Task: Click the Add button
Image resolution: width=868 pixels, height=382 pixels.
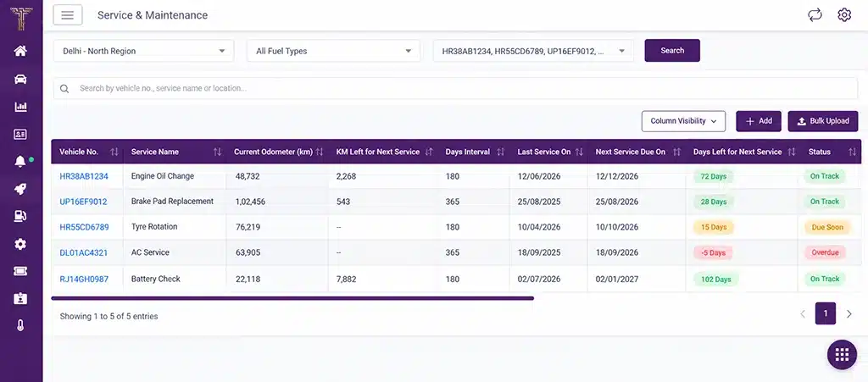Action: click(x=759, y=121)
